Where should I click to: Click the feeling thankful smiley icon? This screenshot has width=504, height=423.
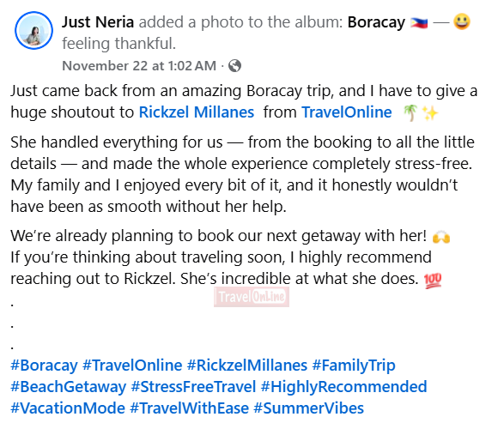[462, 21]
